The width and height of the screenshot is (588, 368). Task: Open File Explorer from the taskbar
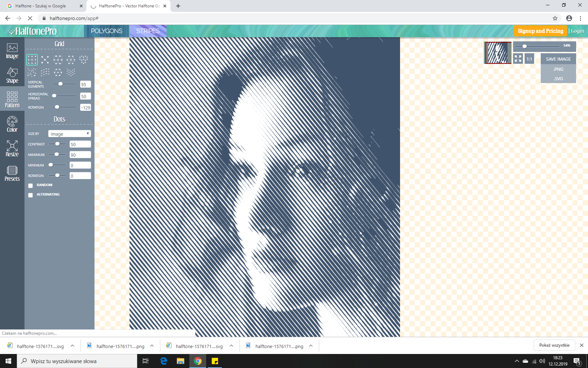click(x=180, y=361)
